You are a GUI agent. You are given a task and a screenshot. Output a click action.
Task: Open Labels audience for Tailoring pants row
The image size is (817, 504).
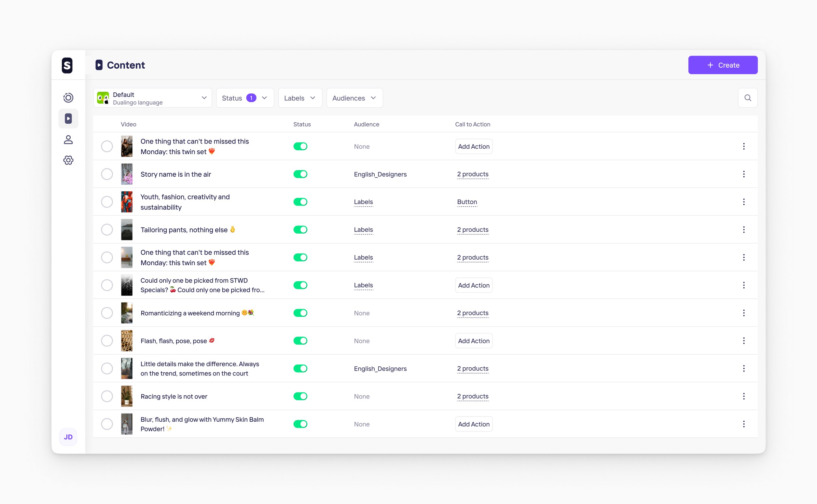point(363,229)
